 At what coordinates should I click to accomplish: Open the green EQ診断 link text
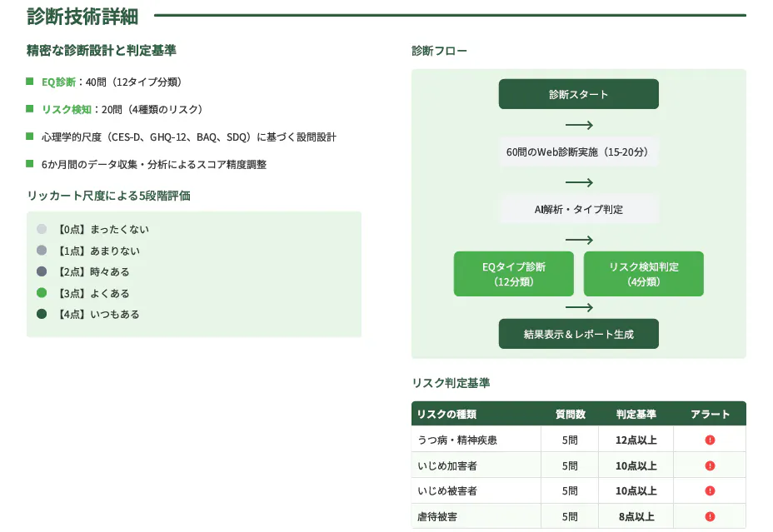58,82
